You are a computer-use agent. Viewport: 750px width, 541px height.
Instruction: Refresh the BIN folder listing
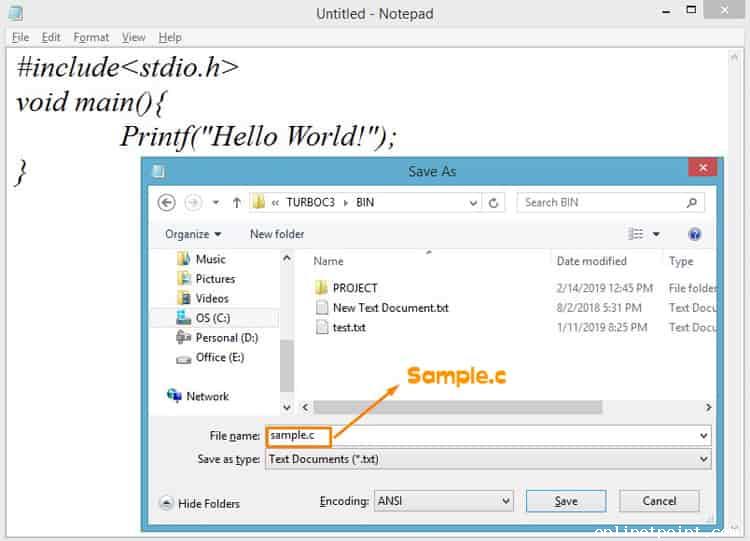[494, 203]
